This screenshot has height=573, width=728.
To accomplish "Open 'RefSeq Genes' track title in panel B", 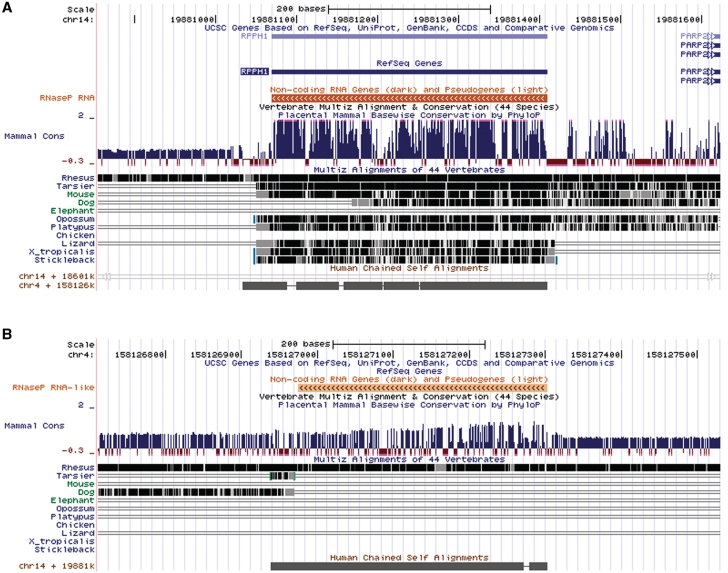I will (409, 371).
